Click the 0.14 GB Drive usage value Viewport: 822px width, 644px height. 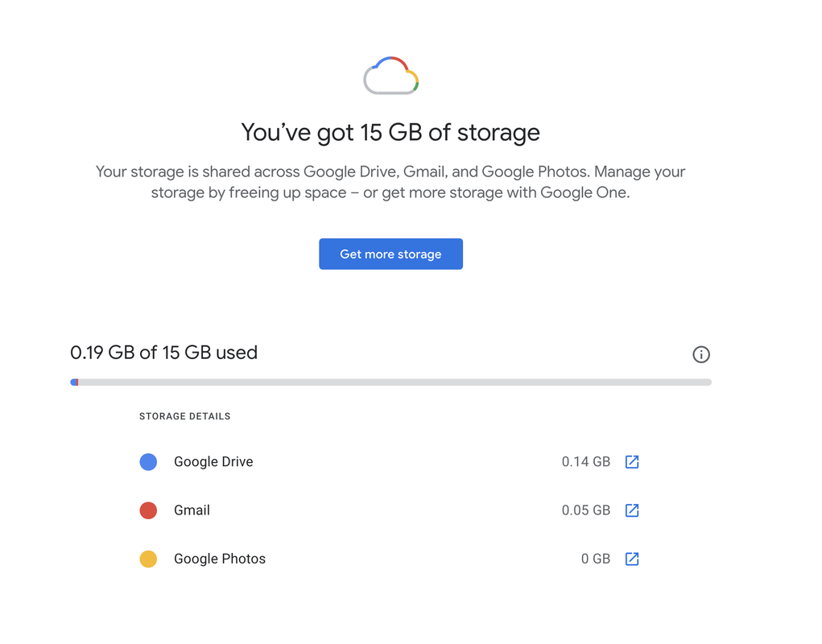[585, 461]
